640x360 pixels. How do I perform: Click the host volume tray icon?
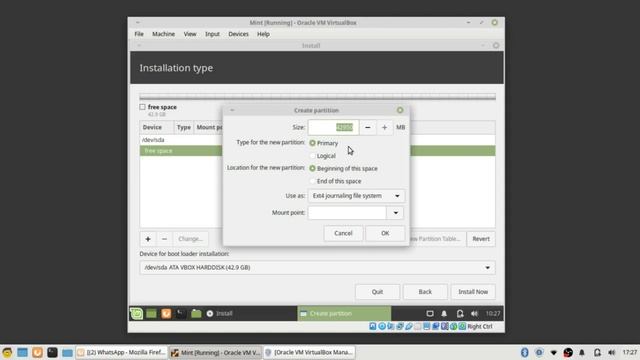click(611, 352)
